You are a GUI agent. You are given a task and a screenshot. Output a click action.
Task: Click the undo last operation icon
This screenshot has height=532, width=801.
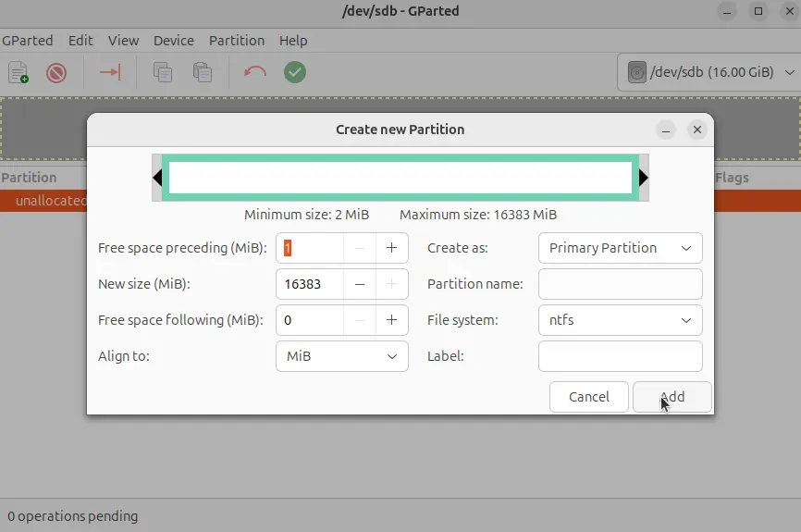[x=255, y=72]
